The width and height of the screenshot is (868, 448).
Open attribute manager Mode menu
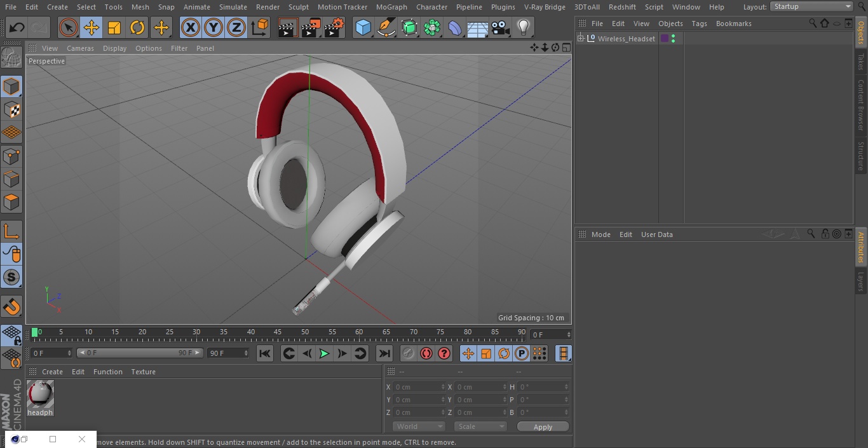[600, 234]
